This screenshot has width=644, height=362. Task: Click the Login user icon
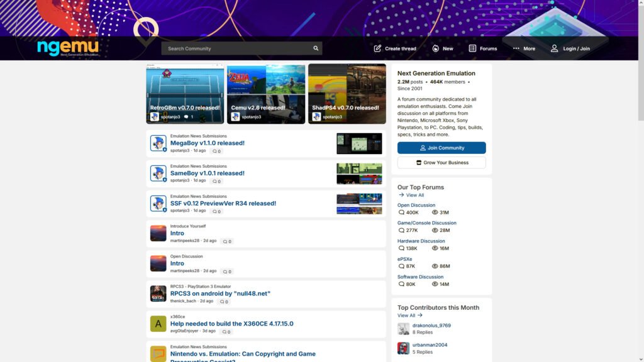[554, 48]
